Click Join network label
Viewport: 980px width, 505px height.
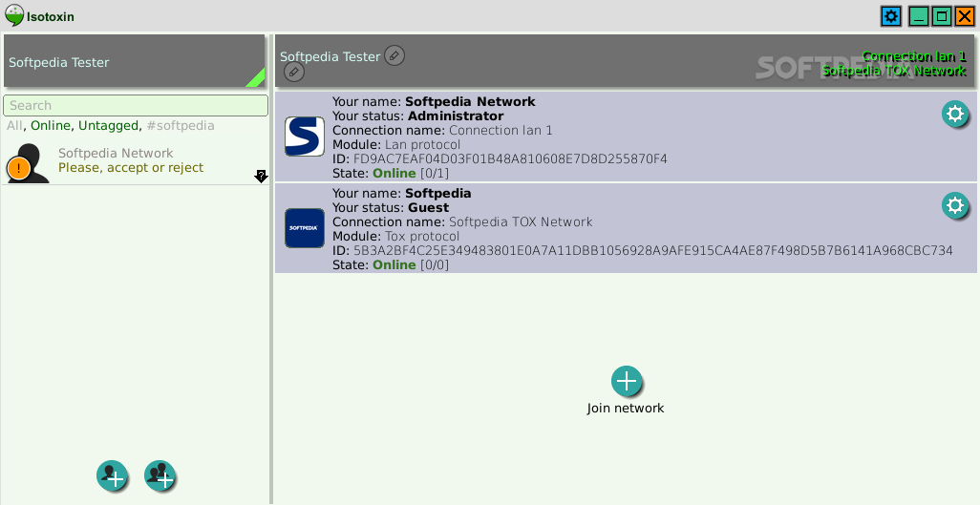tap(626, 409)
